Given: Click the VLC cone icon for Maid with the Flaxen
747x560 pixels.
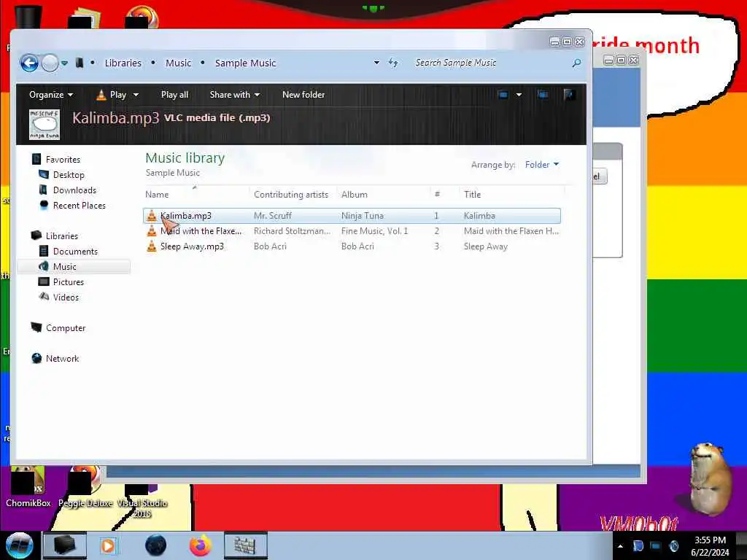Looking at the screenshot, I should (152, 231).
